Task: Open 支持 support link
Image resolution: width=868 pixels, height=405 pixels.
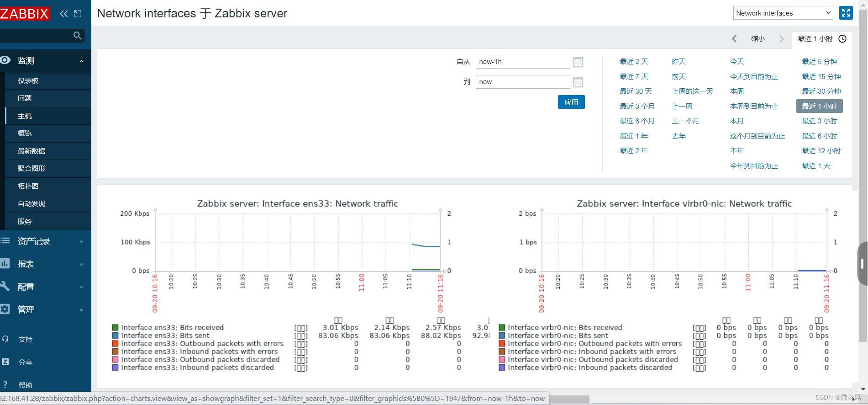Action: [x=25, y=339]
